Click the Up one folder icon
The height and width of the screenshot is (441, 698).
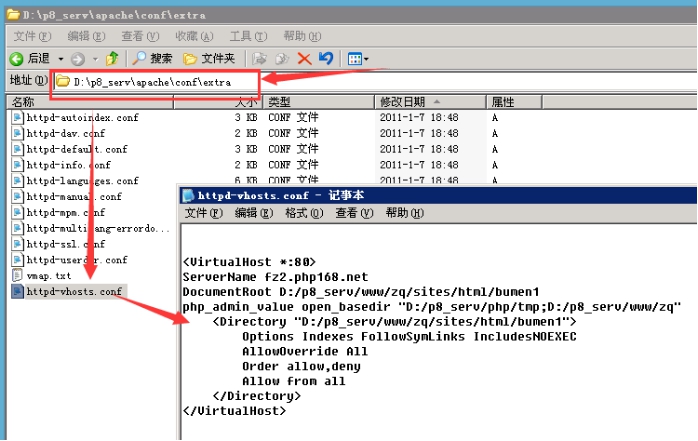[x=113, y=59]
